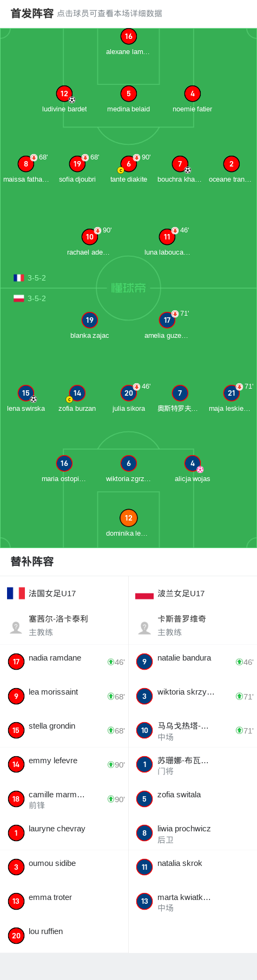The height and width of the screenshot is (980, 257).
Task: Open bouchra number 7 red player badge
Action: tap(180, 164)
